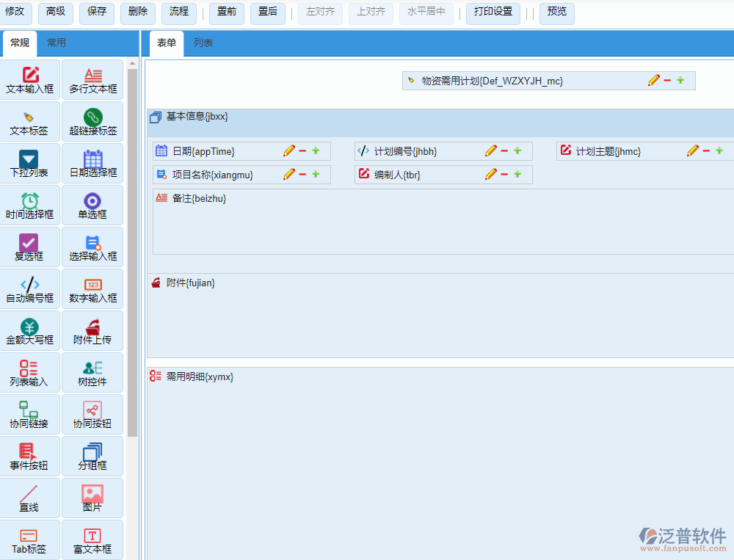
Task: Select the 附件上传 attachment upload control
Action: click(x=92, y=330)
